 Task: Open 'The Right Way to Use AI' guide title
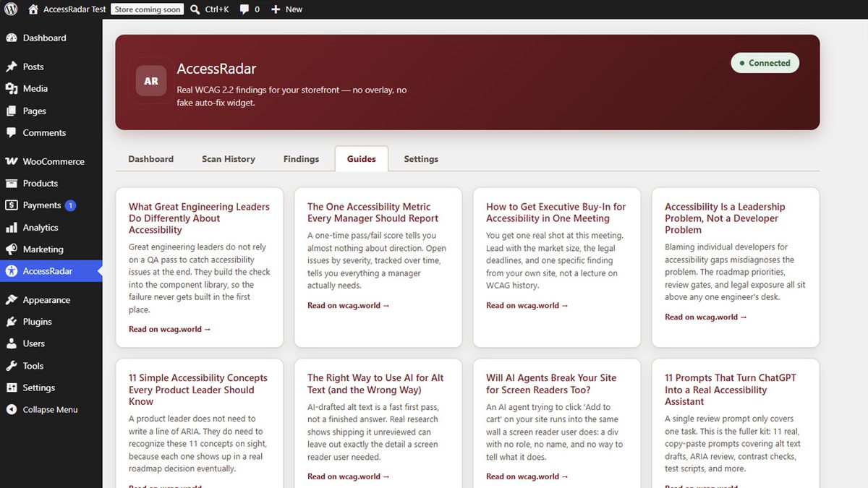[375, 384]
